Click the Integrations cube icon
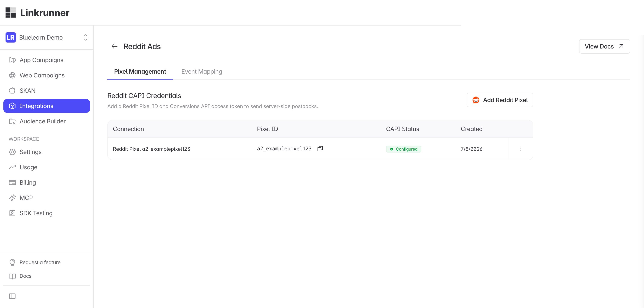644x308 pixels. 12,106
